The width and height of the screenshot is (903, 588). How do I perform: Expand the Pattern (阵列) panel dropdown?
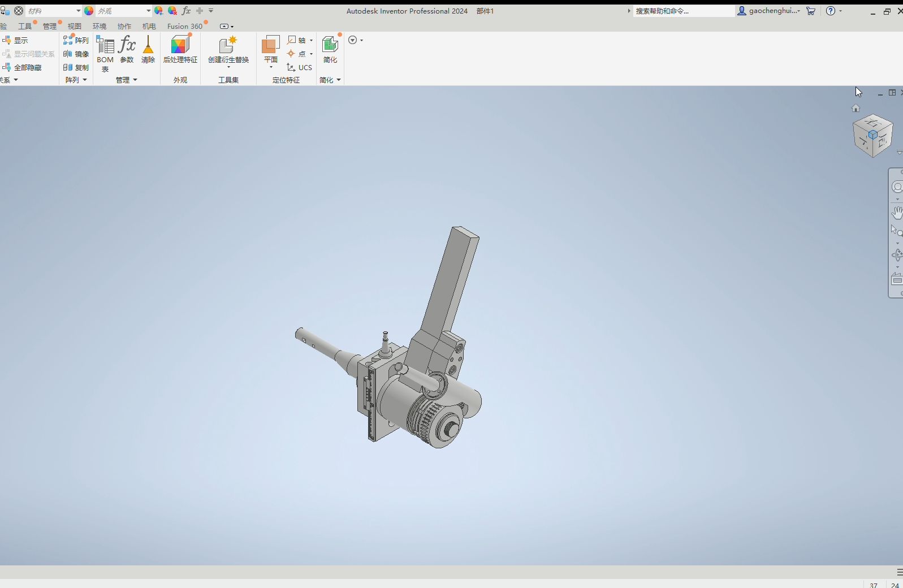[85, 80]
